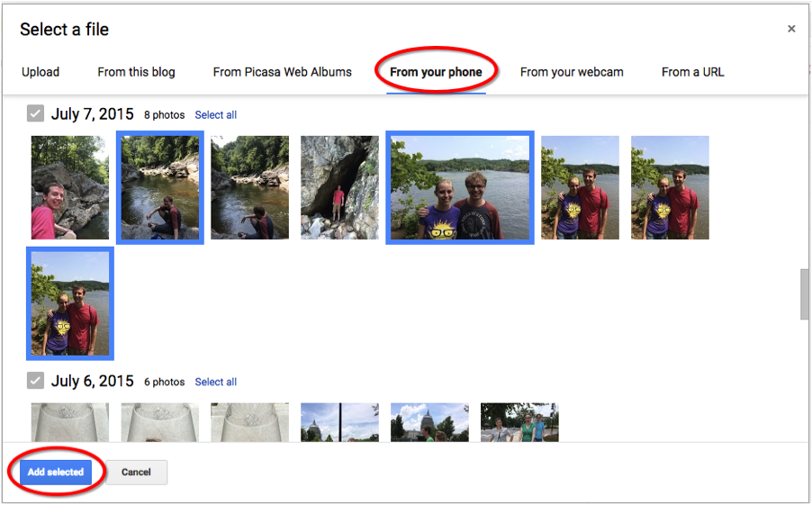Select the unselected river photo beside the cave
This screenshot has height=505, width=812.
tap(249, 187)
